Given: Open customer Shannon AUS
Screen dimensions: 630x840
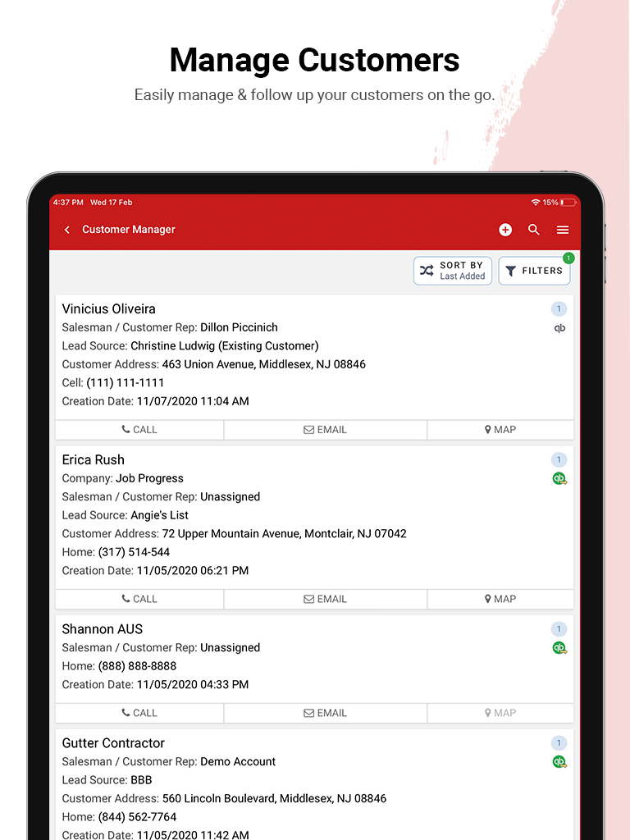Looking at the screenshot, I should point(103,629).
